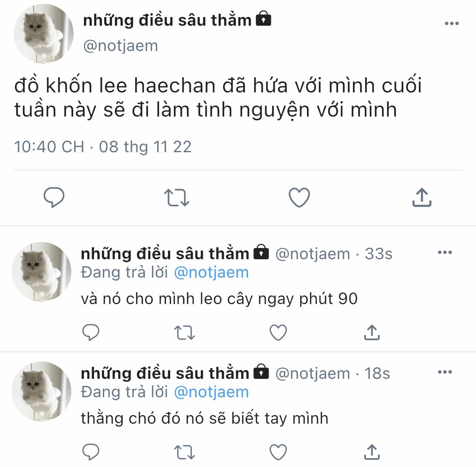Open @notjaem mention link in the 18s reply
The width and height of the screenshot is (476, 467).
pyautogui.click(x=211, y=392)
